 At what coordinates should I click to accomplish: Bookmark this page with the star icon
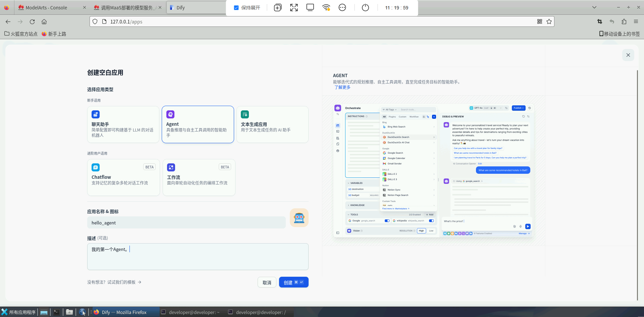coord(549,21)
